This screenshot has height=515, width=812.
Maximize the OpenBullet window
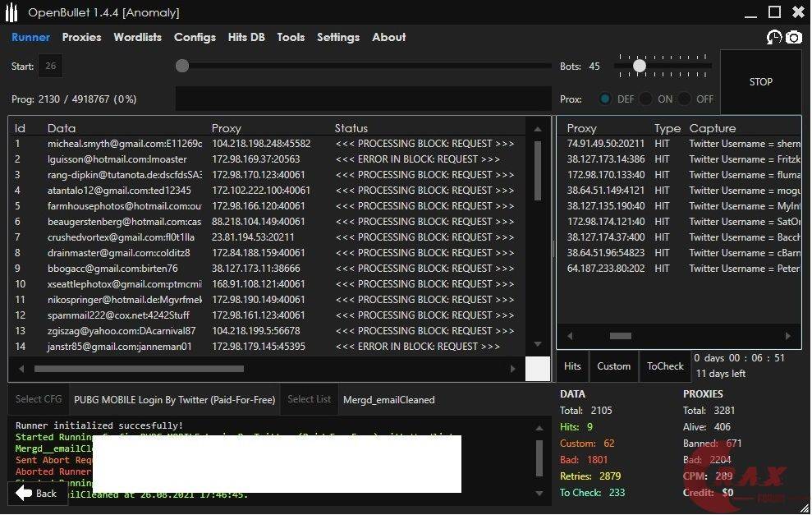click(x=773, y=11)
